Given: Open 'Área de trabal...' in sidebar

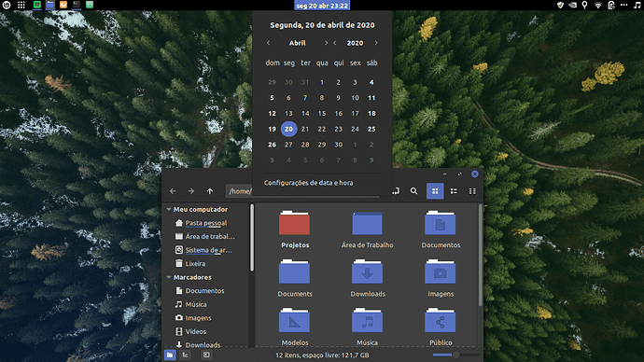Looking at the screenshot, I should 210,236.
